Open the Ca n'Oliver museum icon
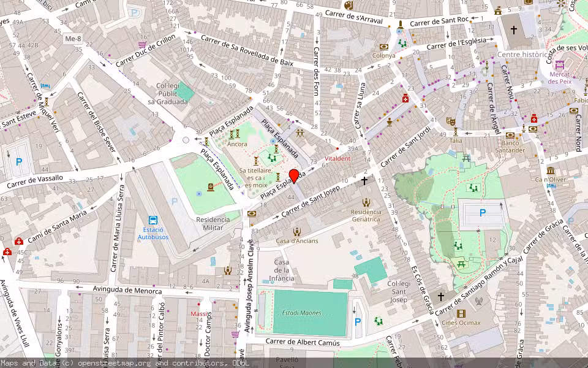The height and width of the screenshot is (368, 588). click(551, 171)
